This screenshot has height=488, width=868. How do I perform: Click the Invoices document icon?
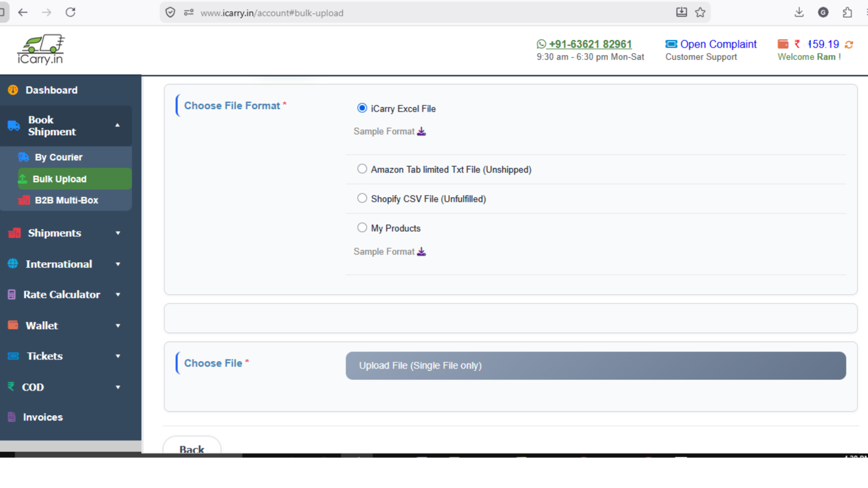12,417
